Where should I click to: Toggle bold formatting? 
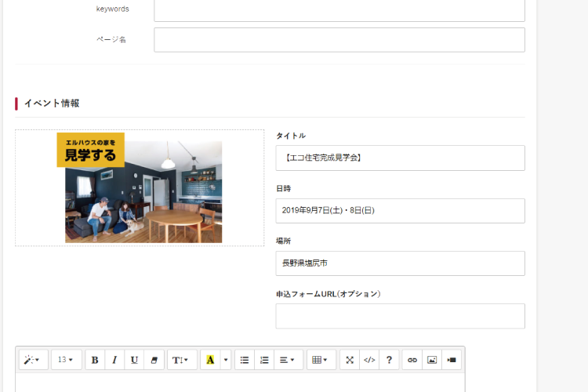tap(95, 360)
